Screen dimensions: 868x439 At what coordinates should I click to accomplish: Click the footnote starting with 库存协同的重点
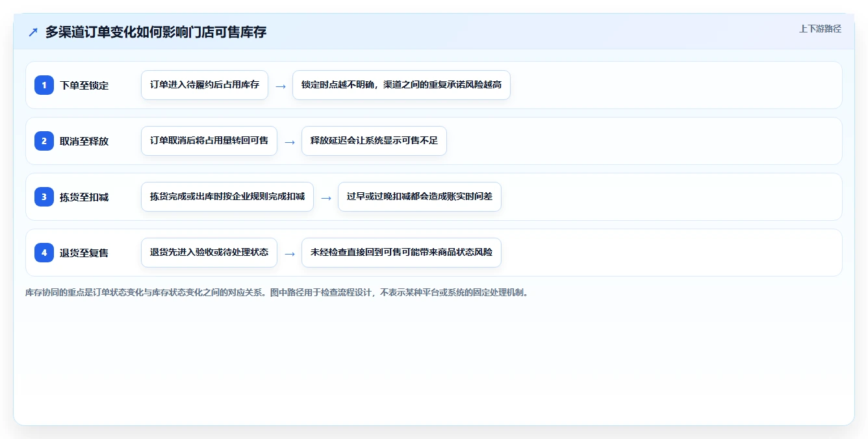click(277, 293)
